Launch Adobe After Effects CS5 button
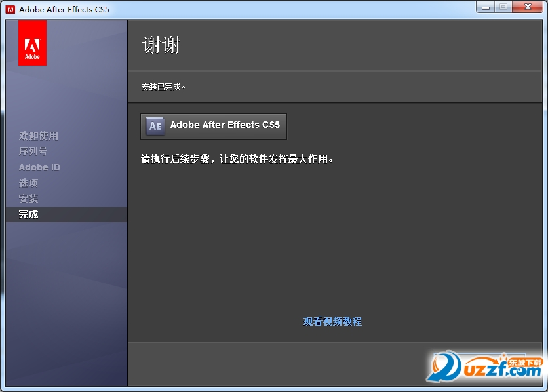The width and height of the screenshot is (548, 392). click(x=214, y=127)
